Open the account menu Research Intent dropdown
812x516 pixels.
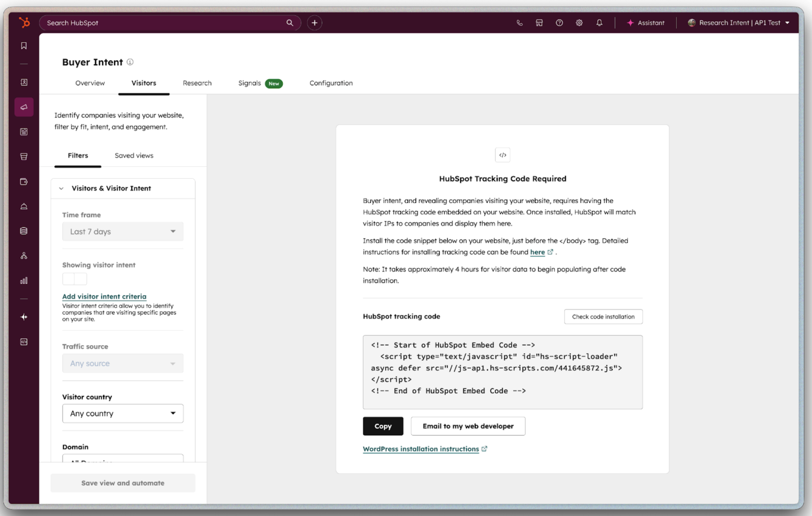(x=739, y=23)
